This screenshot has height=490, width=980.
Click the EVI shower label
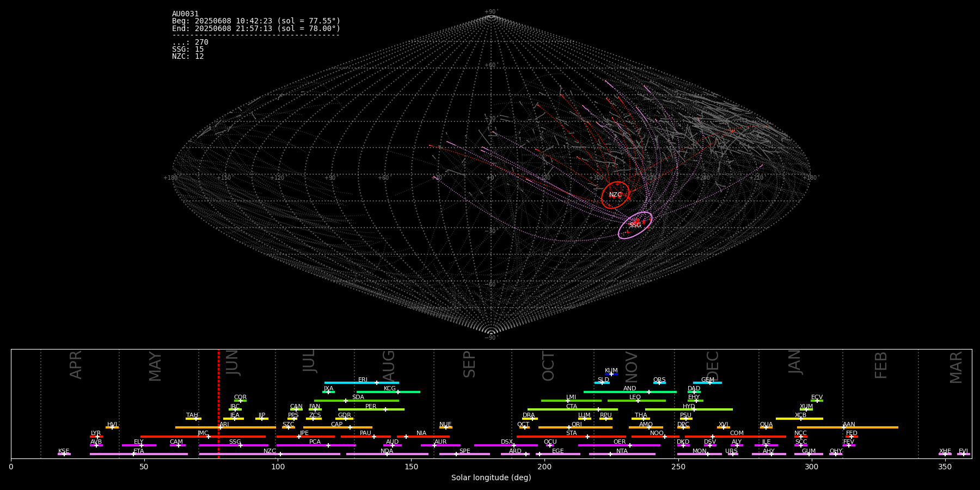(x=963, y=451)
